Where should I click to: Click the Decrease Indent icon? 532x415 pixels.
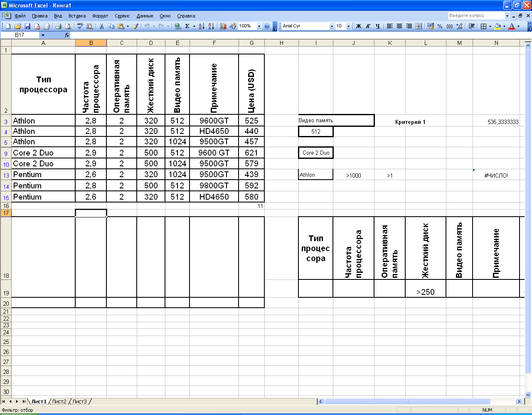471,26
